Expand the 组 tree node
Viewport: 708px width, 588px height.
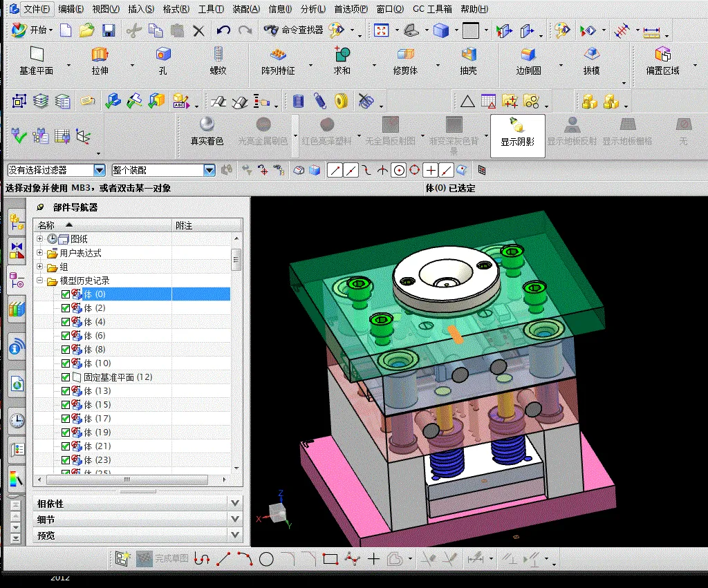39,266
